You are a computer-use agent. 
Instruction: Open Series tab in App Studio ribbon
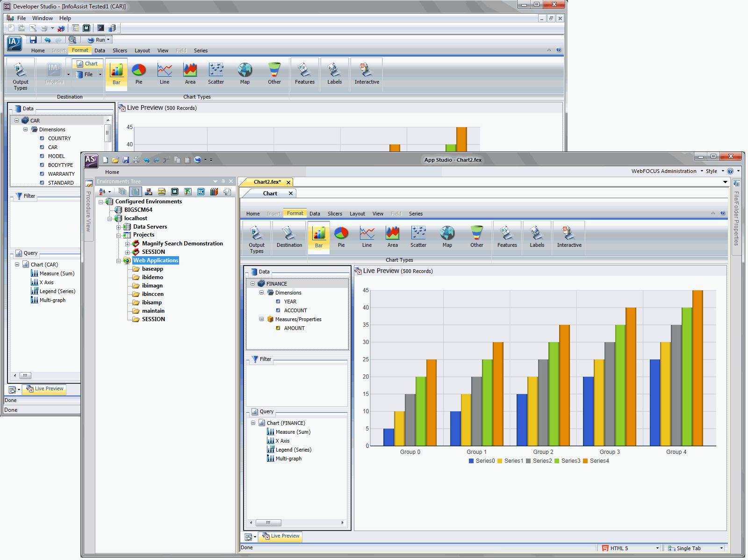416,214
